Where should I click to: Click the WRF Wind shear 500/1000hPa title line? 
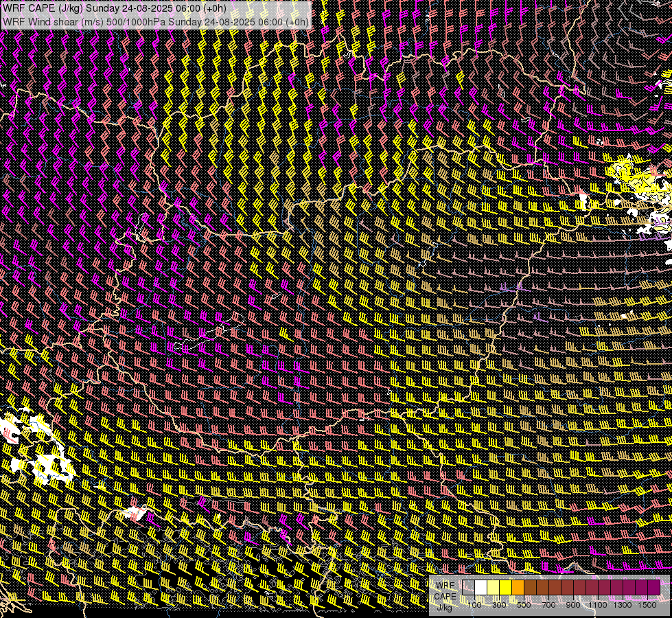tap(156, 22)
